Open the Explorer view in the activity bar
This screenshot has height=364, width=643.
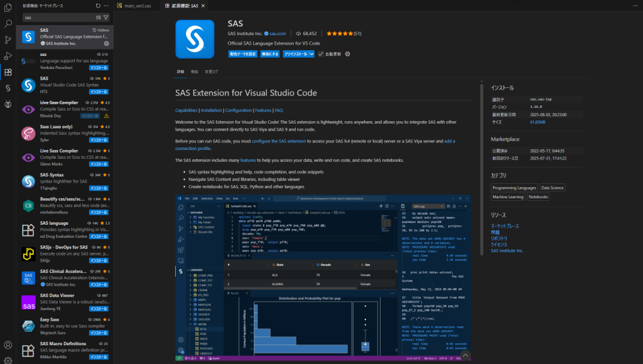point(8,8)
